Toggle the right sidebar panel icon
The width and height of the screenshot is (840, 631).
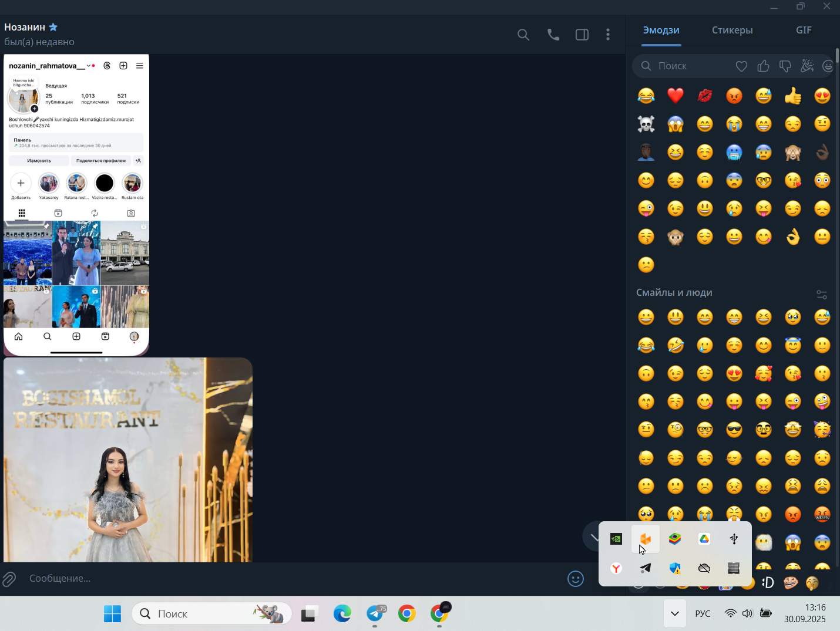[x=582, y=35]
